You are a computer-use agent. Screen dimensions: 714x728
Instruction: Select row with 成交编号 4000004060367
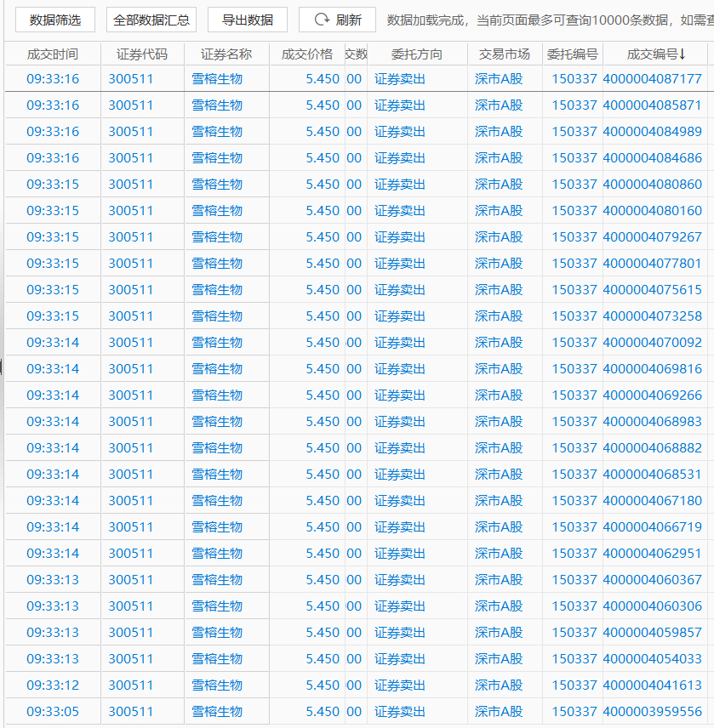click(357, 579)
